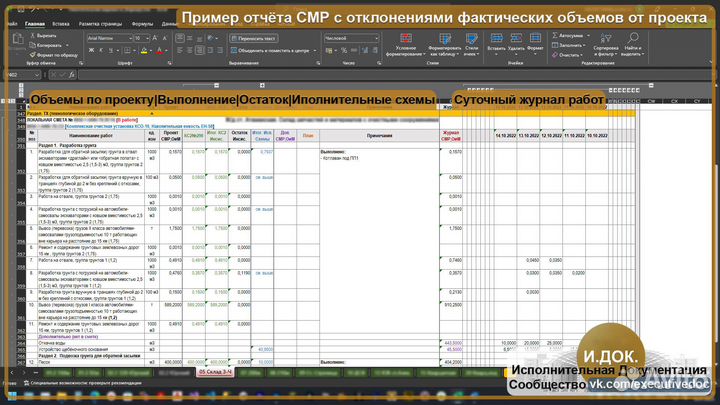Select the Примечание header cell
720x405 pixels.
pyautogui.click(x=379, y=136)
